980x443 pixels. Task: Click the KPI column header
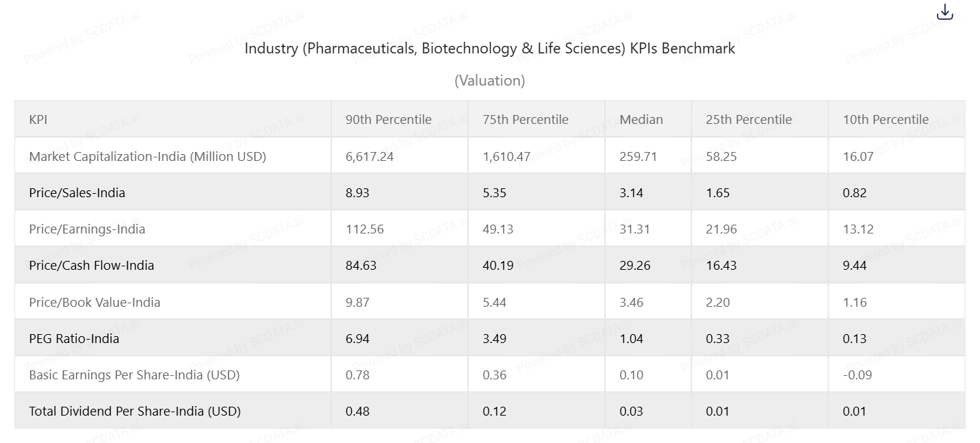point(38,119)
